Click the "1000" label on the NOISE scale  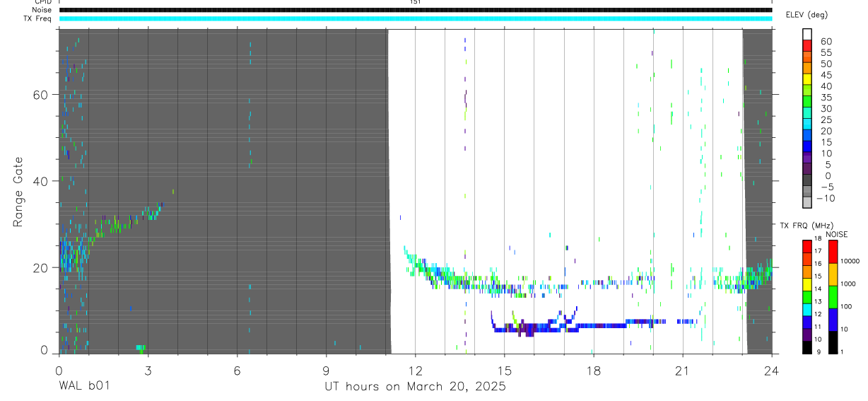click(x=849, y=284)
